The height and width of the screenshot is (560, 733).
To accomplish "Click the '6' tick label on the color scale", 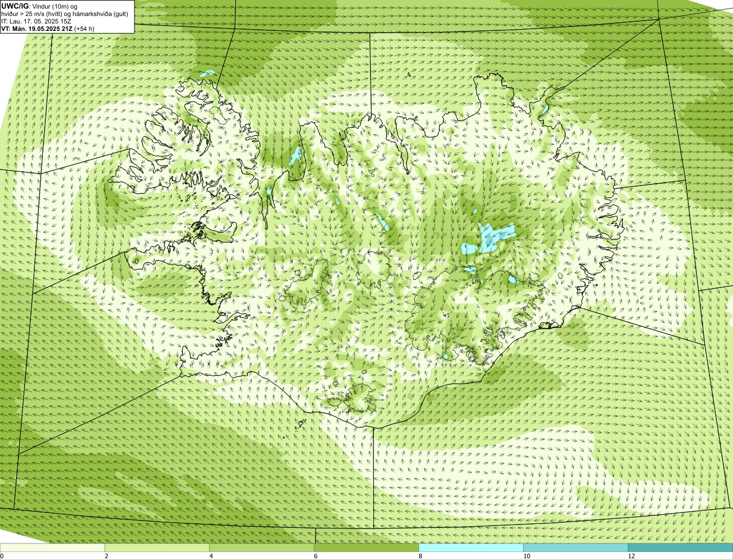I will coord(316,556).
